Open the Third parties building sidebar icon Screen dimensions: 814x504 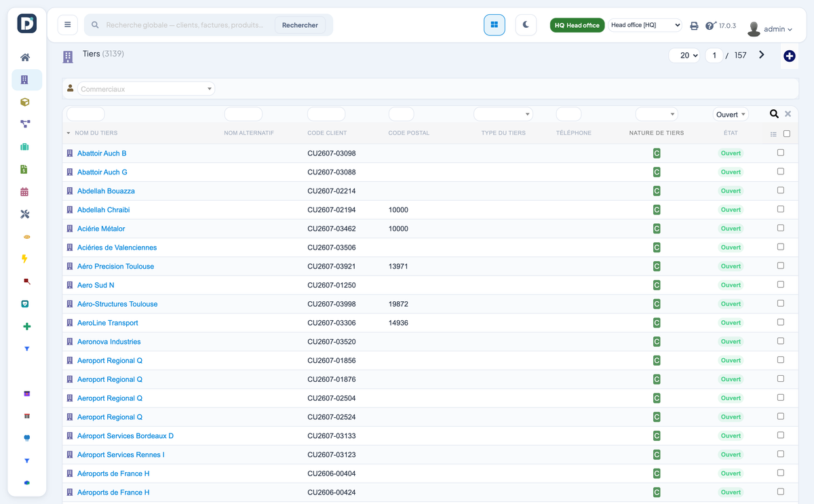pos(25,80)
